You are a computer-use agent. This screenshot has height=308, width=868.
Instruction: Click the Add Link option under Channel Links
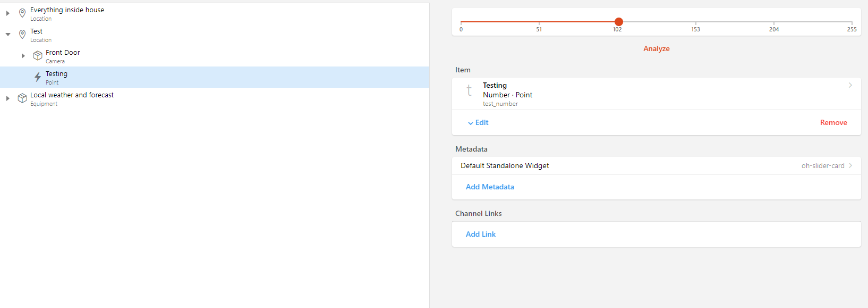pos(481,234)
